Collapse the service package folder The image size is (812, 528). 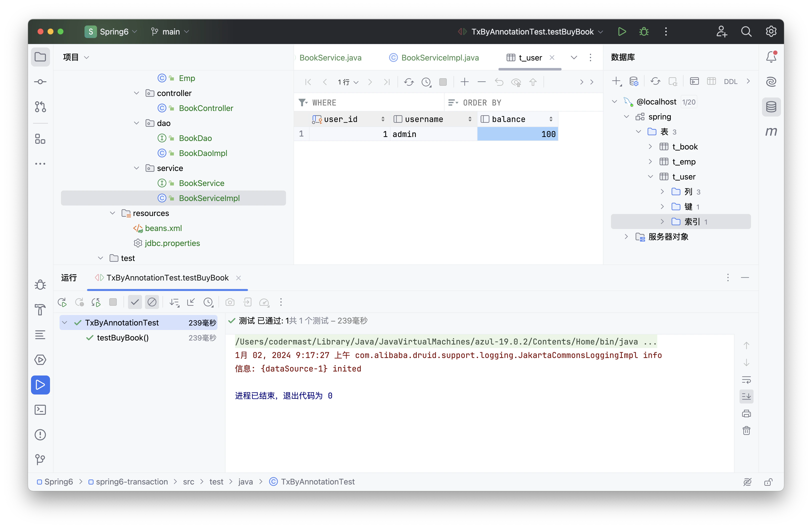[x=136, y=168]
